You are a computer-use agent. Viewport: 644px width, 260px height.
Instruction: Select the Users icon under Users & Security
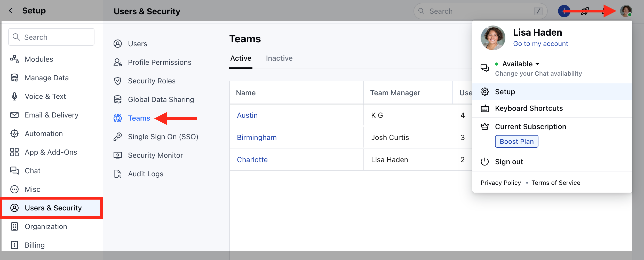(x=118, y=44)
